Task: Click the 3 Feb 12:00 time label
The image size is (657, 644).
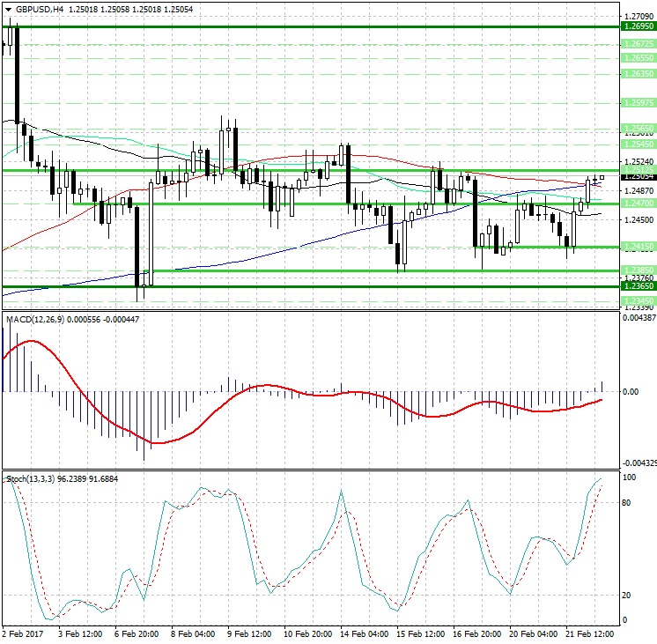Action: [x=80, y=633]
